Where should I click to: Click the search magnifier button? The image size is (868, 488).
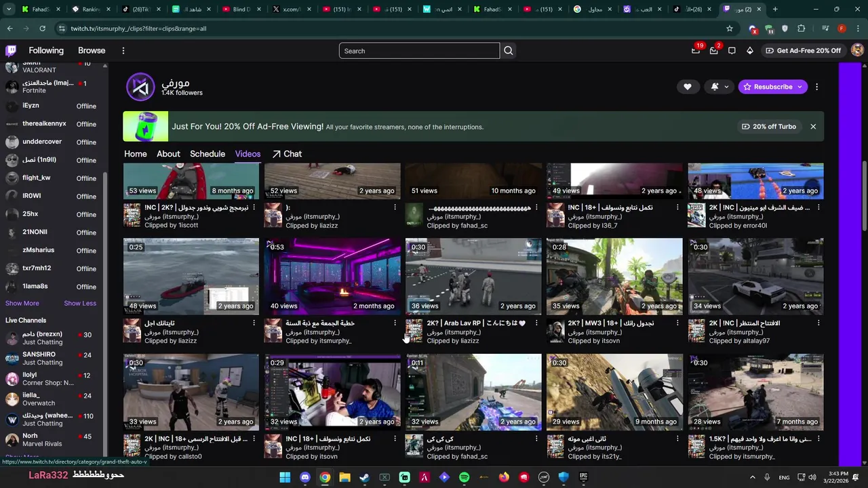tap(508, 51)
